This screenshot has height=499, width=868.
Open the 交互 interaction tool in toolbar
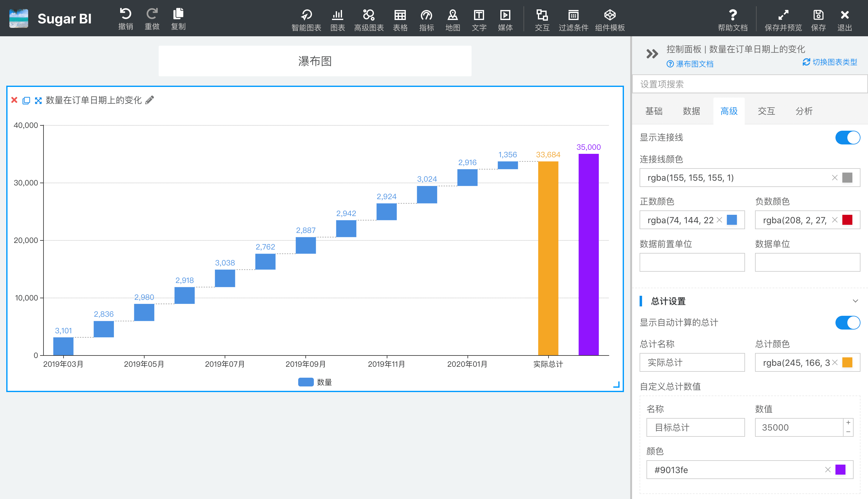(x=542, y=20)
